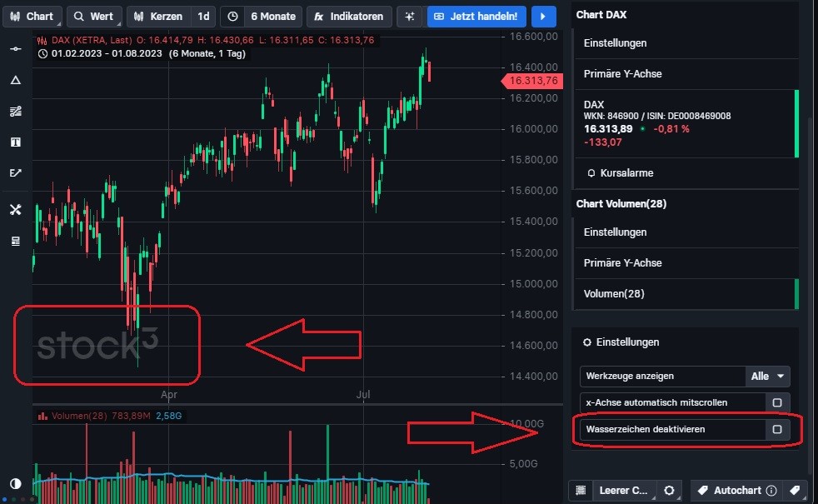Click the Jetzt handeln! button
Image resolution: width=818 pixels, height=504 pixels.
point(476,17)
